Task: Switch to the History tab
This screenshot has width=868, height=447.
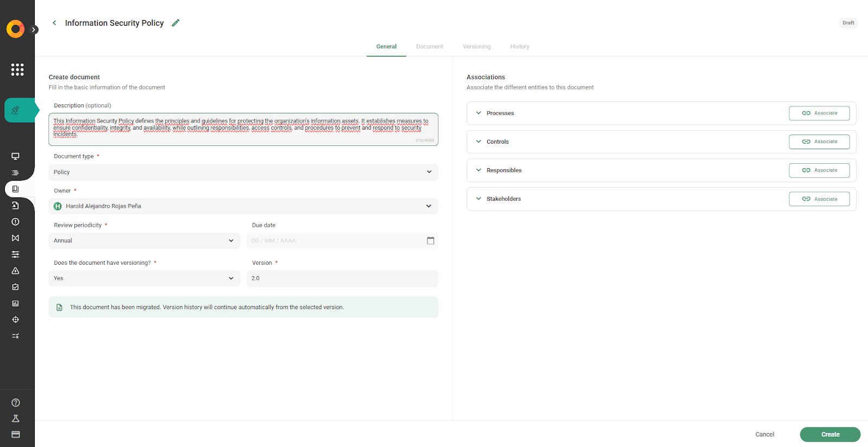Action: pos(519,47)
